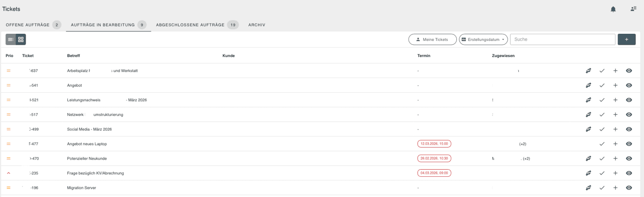Transfer the Migration Server ticket
Image resolution: width=644 pixels, height=197 pixels.
pyautogui.click(x=588, y=188)
